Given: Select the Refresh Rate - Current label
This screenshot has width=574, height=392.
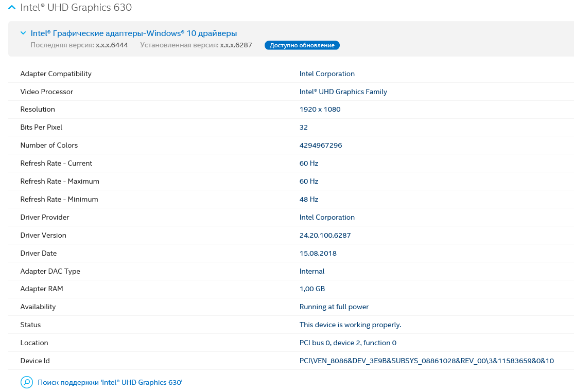Looking at the screenshot, I should [x=56, y=164].
